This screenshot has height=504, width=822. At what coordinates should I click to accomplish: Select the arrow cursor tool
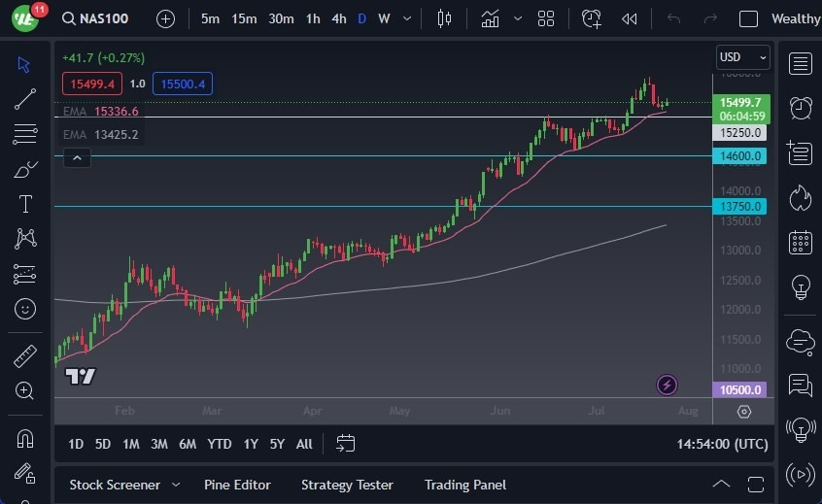click(x=23, y=64)
